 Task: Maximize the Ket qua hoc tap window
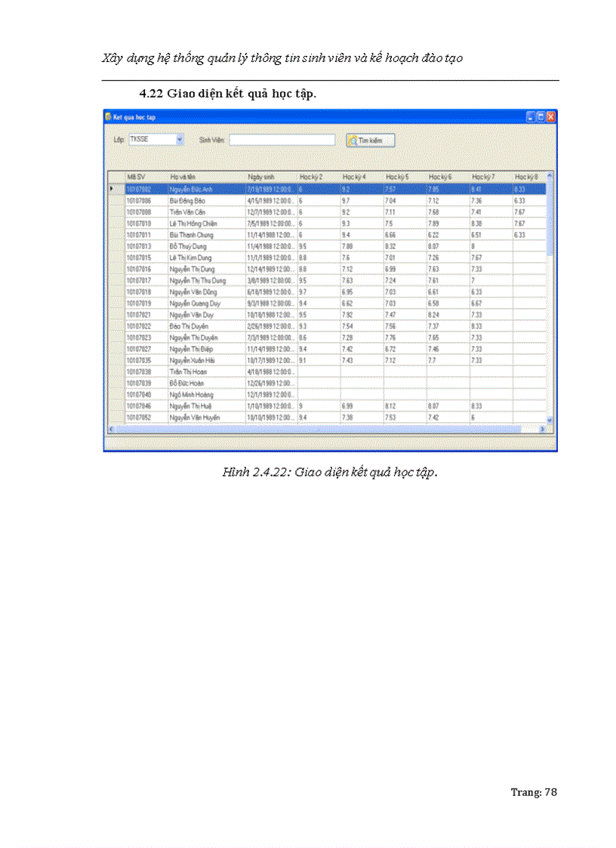point(541,117)
